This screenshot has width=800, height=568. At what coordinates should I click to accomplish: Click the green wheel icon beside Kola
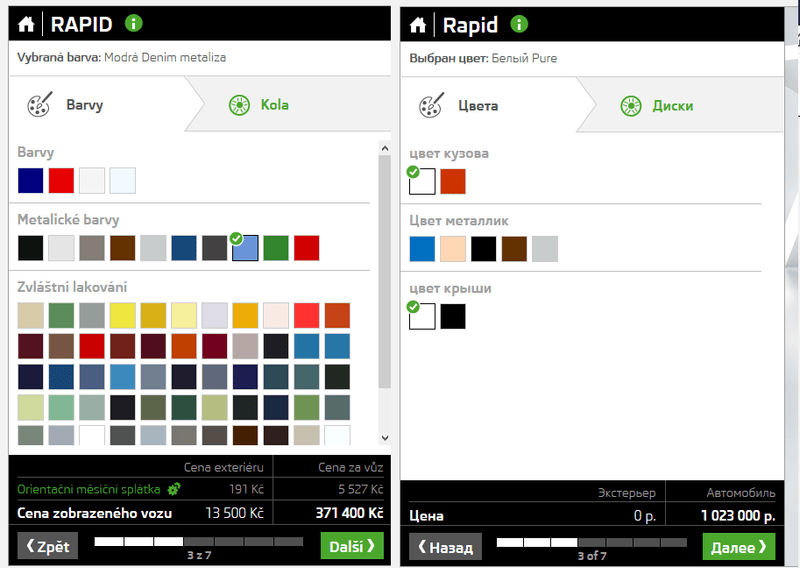click(239, 105)
